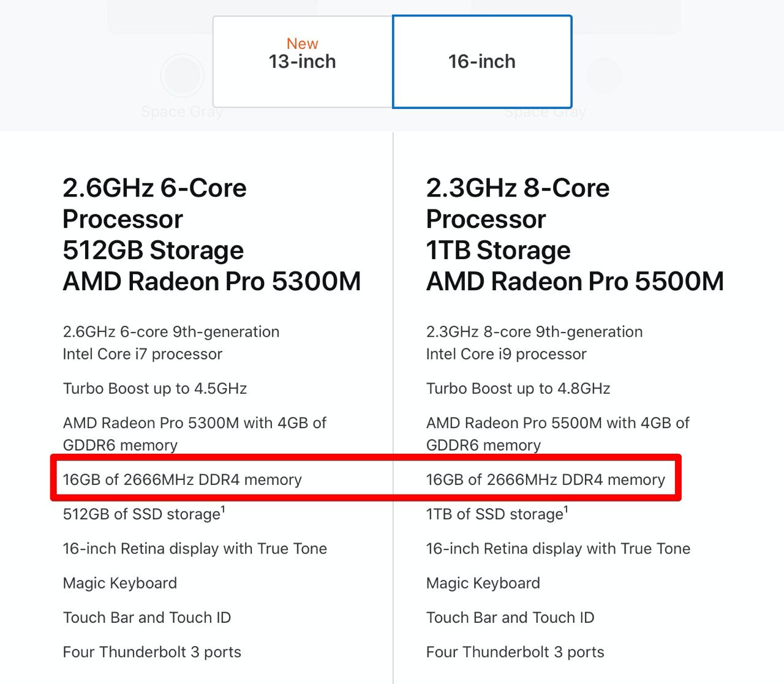Click the right Touch Bar and Touch ID line
Viewport: 784px width, 684px height.
[x=510, y=617]
